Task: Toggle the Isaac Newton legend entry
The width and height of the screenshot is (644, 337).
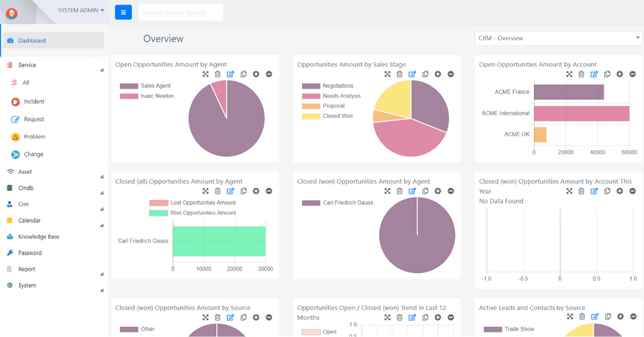Action: [x=147, y=96]
